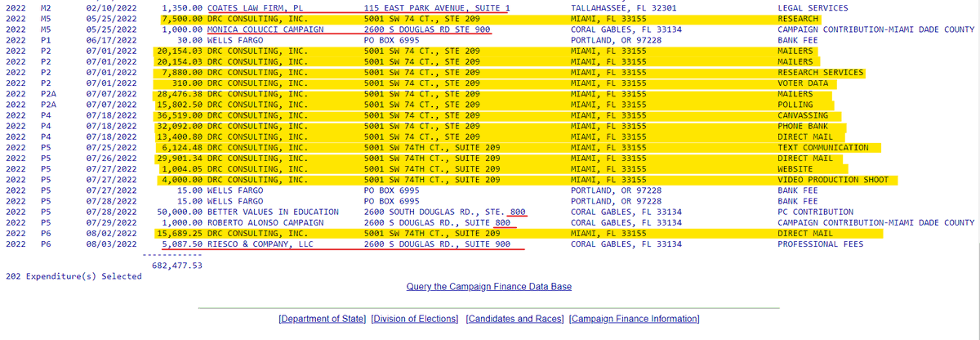Open the Campaign Finance Information link
This screenshot has height=340, width=980.
click(x=635, y=319)
